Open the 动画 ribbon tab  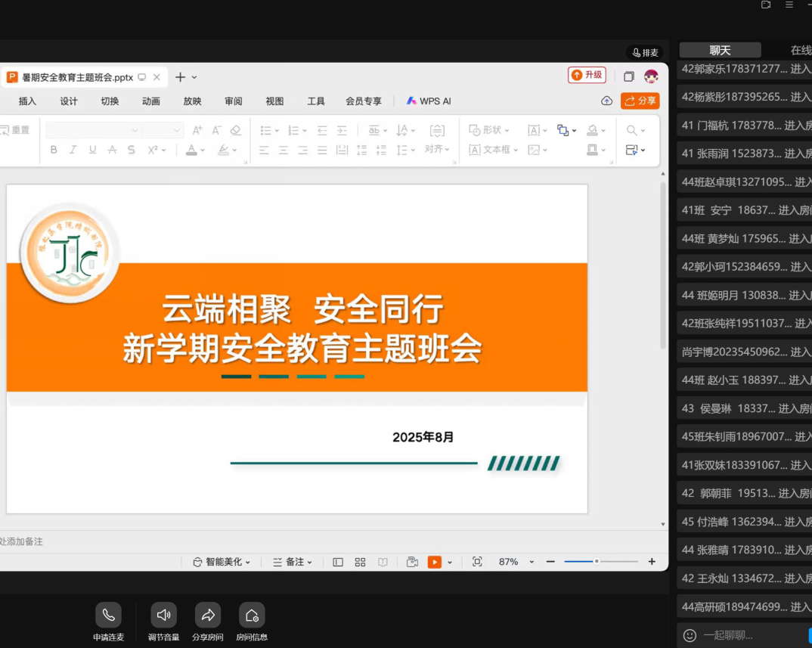click(151, 101)
